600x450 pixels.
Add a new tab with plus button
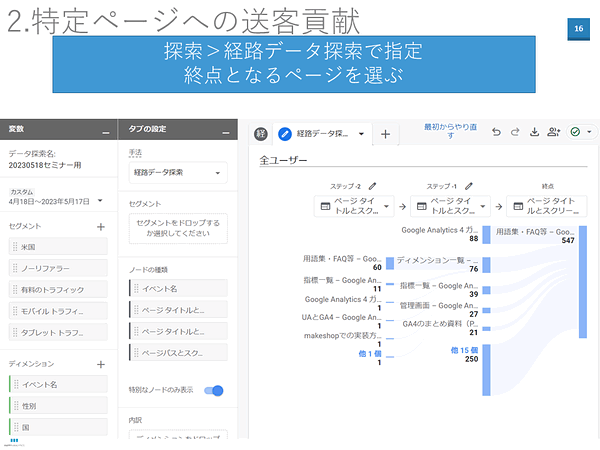click(x=385, y=134)
